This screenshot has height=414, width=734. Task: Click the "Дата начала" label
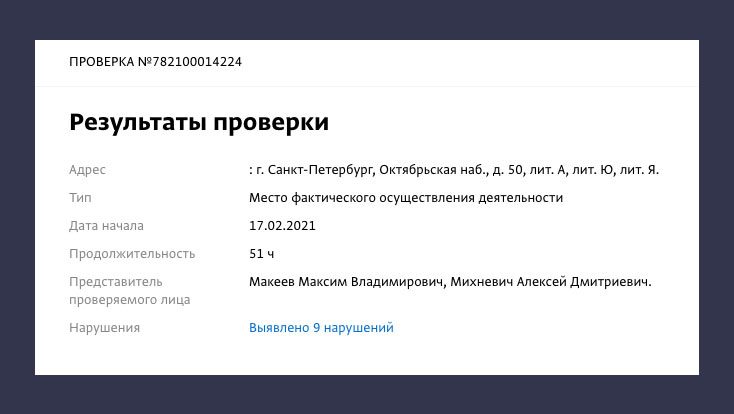(x=106, y=226)
